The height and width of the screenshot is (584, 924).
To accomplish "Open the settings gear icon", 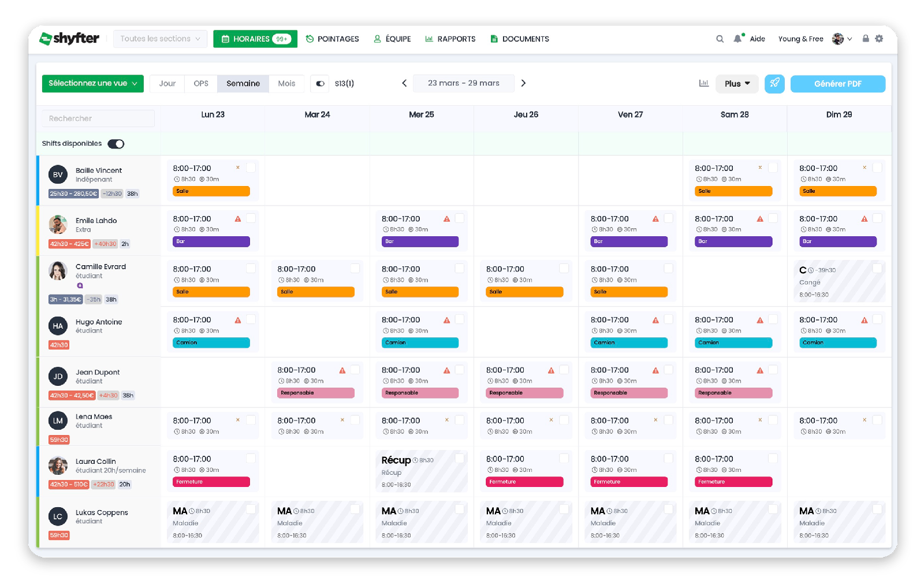I will coord(880,39).
